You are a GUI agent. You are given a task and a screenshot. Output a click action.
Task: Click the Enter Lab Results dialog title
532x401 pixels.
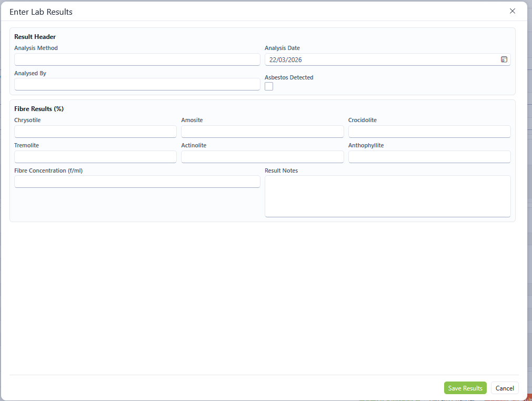tap(41, 12)
